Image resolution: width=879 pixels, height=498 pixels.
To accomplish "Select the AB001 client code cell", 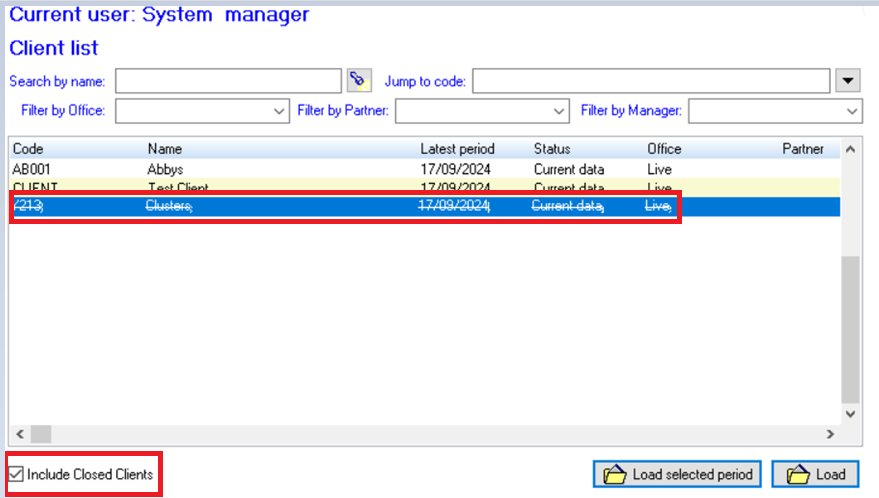I will (31, 169).
